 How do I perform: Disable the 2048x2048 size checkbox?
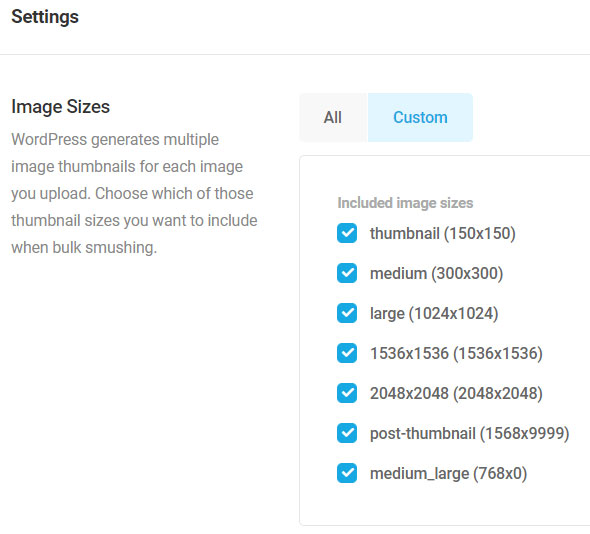[x=347, y=393]
